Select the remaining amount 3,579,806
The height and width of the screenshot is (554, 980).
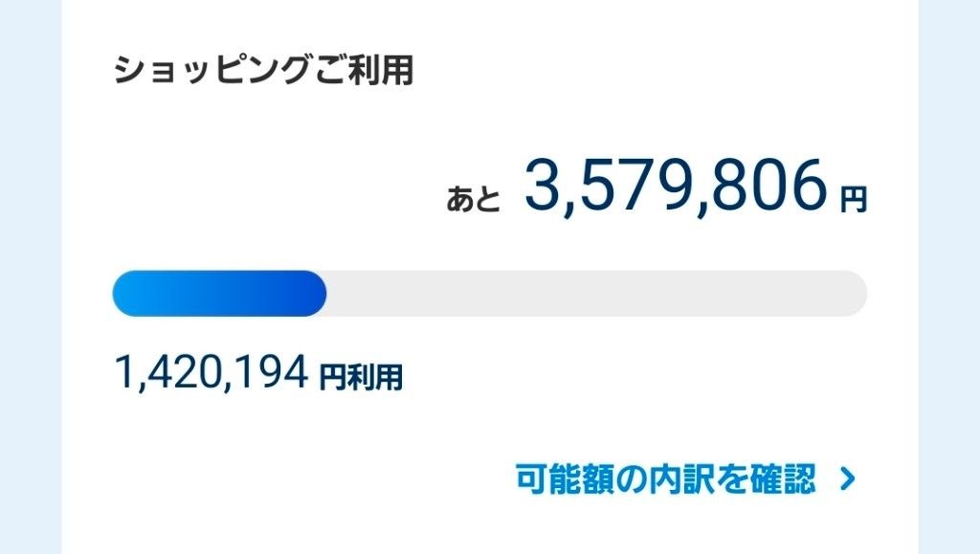(674, 187)
